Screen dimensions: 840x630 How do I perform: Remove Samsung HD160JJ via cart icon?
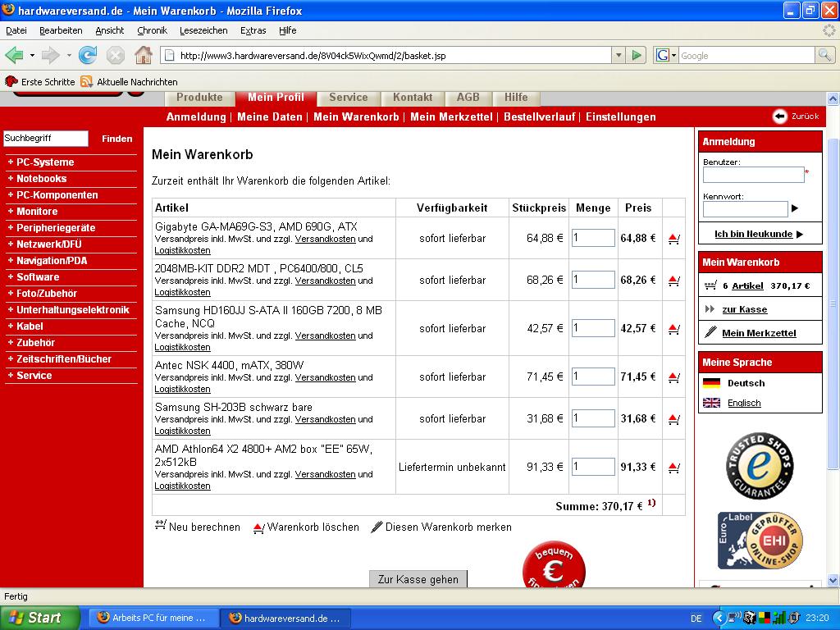point(674,329)
